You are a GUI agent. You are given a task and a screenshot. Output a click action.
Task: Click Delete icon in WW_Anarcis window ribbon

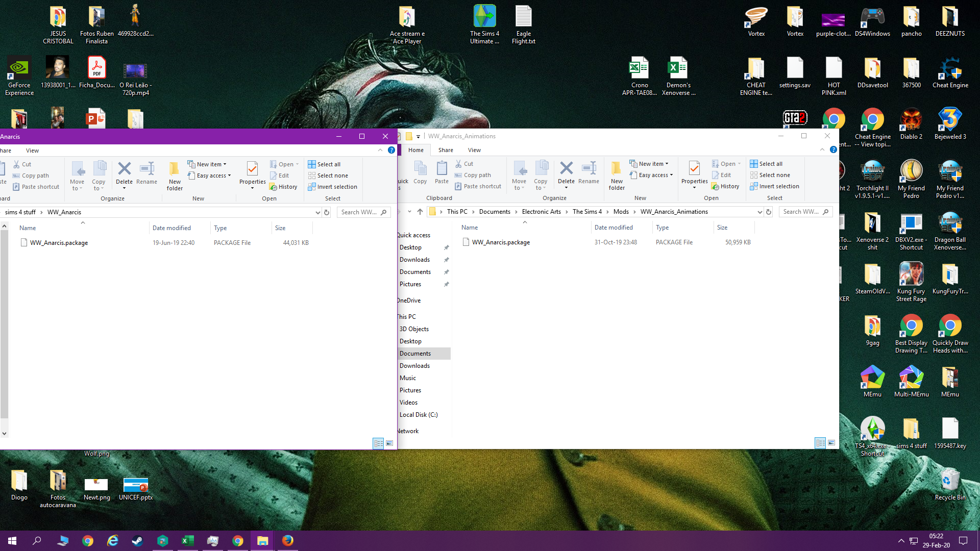124,173
